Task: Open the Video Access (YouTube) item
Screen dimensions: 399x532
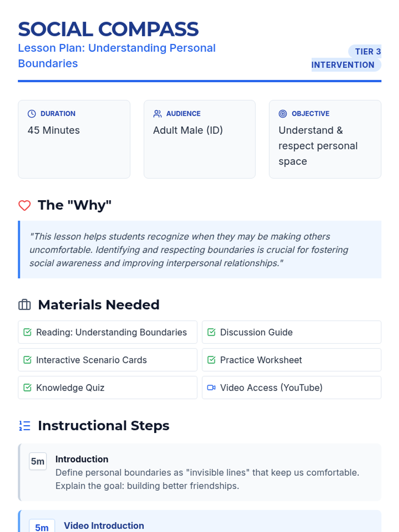Action: (271, 388)
